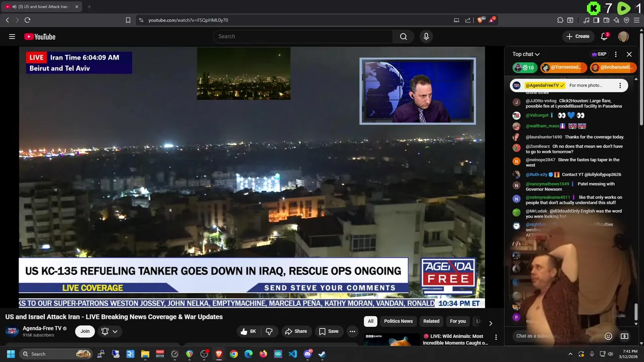
Task: Share this page from the address bar
Action: point(468,20)
